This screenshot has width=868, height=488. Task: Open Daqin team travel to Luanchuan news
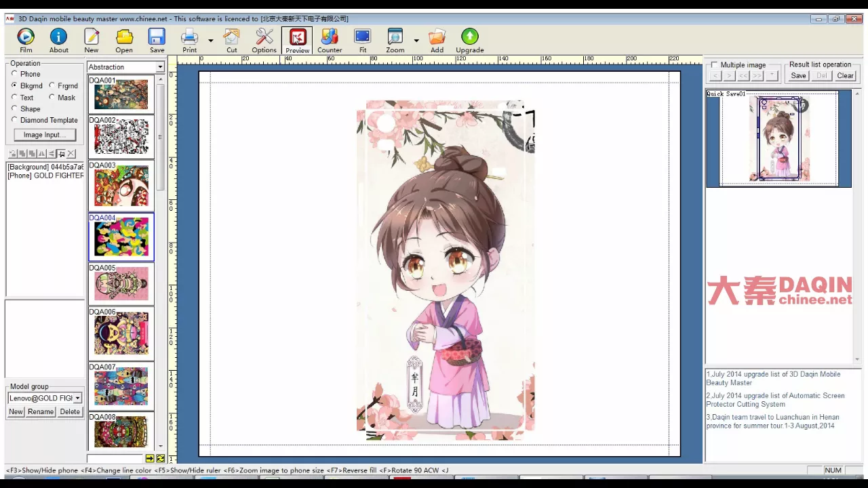[772, 422]
